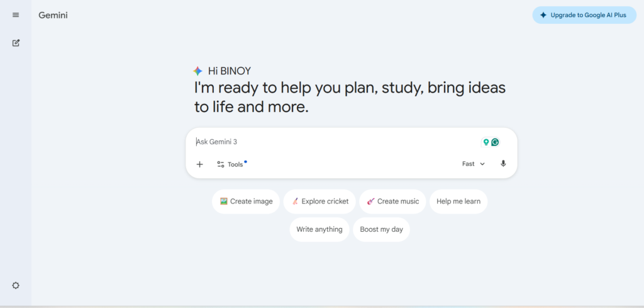Pick the Create music suggestion

pos(392,202)
